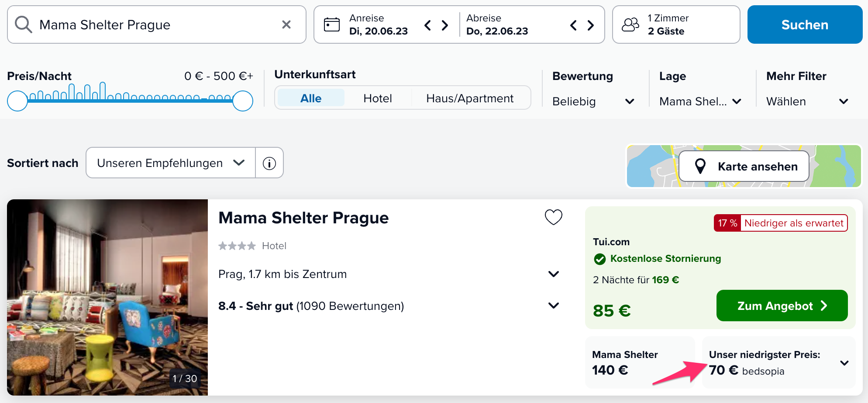This screenshot has width=868, height=403.
Task: Click Zum Angebot for Tui.com deal
Action: (782, 306)
